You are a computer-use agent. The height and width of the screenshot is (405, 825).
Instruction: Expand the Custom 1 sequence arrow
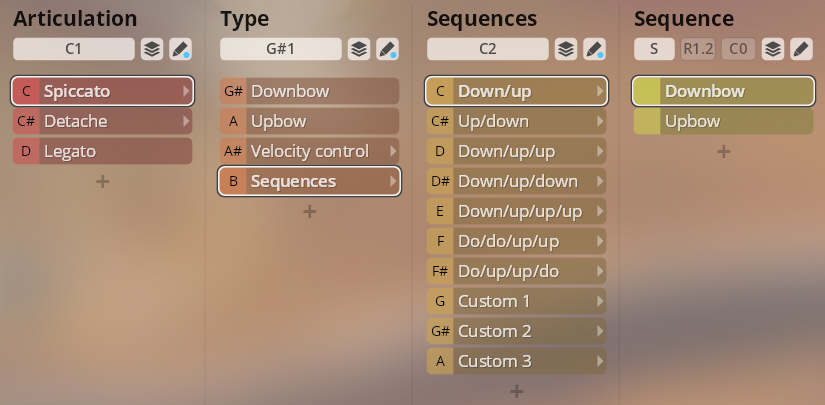tap(600, 301)
